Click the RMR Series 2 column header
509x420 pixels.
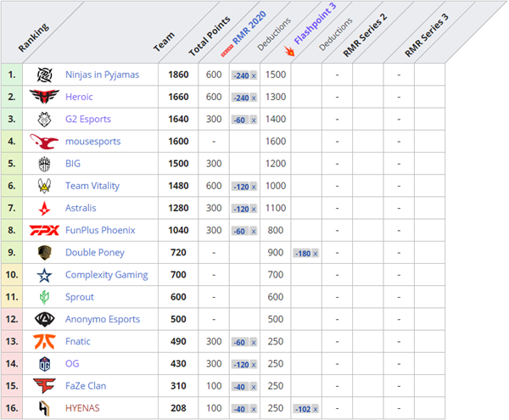point(365,36)
